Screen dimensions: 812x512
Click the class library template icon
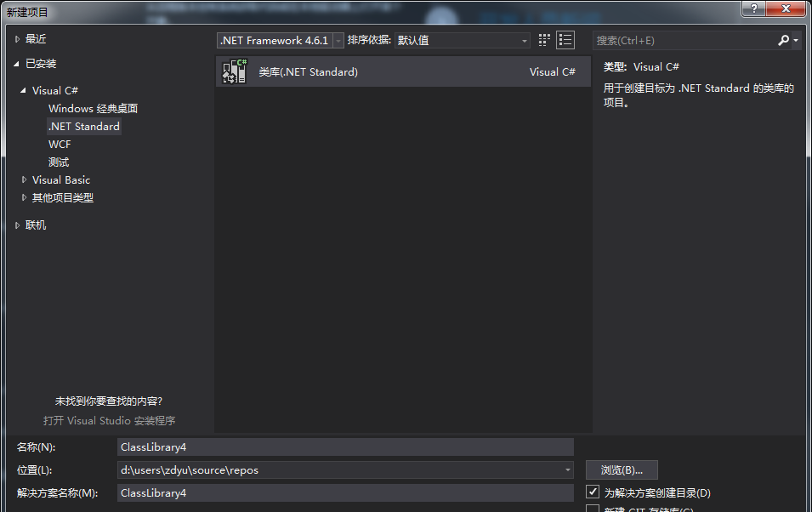[235, 71]
